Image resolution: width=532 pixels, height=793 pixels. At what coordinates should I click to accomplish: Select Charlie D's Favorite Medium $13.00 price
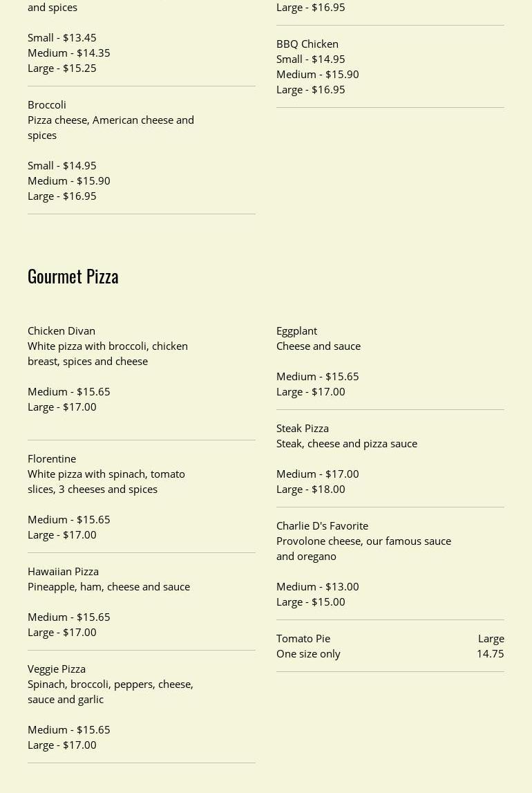tap(317, 586)
